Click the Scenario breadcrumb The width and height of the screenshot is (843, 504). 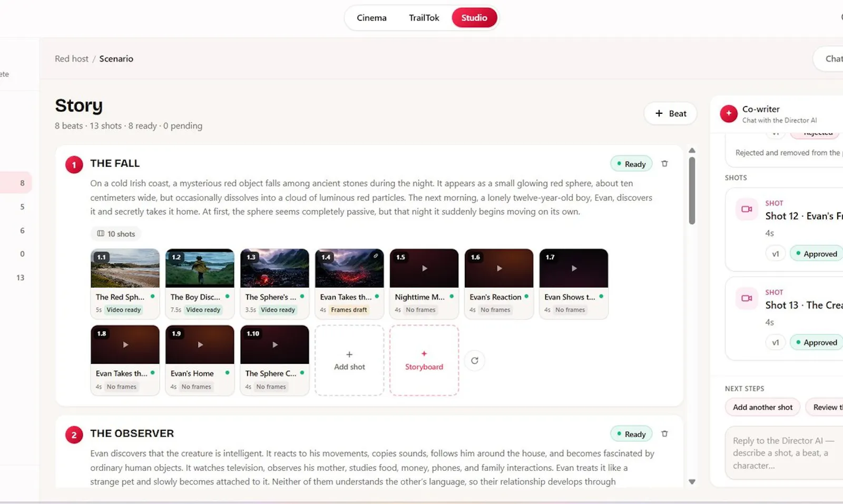pos(116,58)
